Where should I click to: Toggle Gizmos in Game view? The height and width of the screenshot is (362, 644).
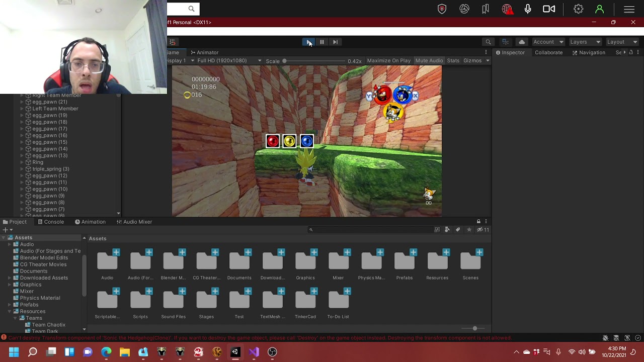tap(472, 61)
